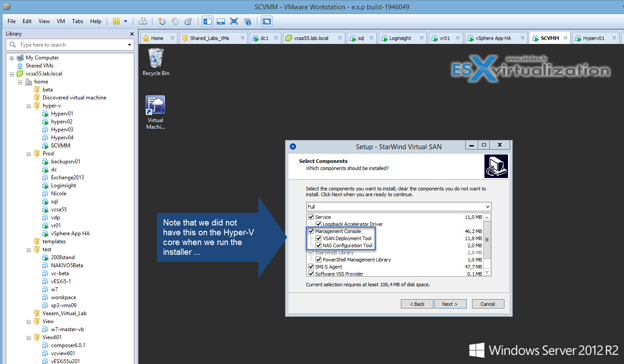Pause the VM with the toolbar pause icon
This screenshot has width=624, height=364.
pyautogui.click(x=116, y=21)
